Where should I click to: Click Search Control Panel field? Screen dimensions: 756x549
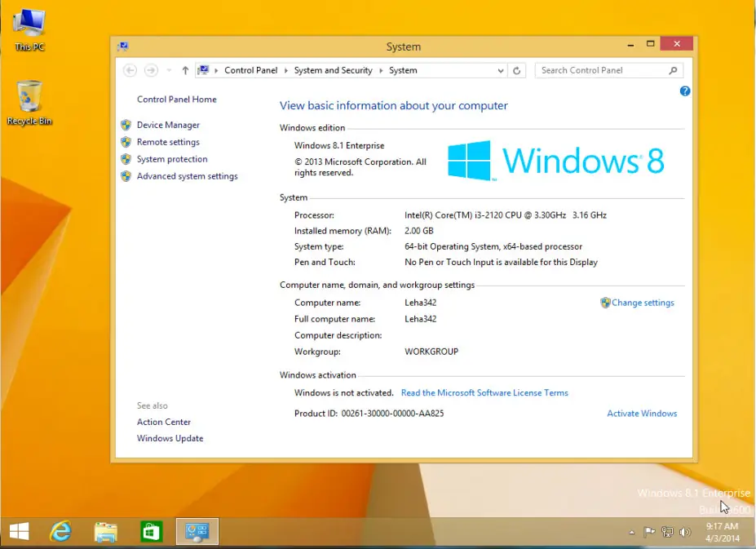[x=608, y=70]
